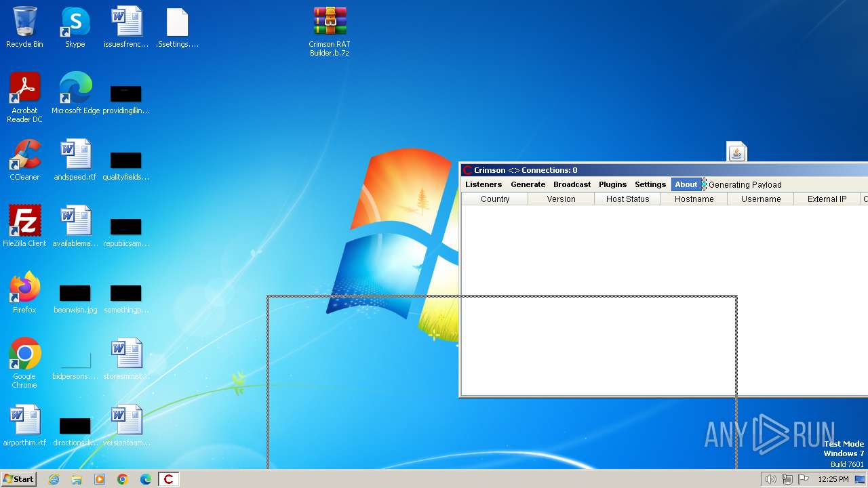Sort by the External IP column

pyautogui.click(x=827, y=199)
